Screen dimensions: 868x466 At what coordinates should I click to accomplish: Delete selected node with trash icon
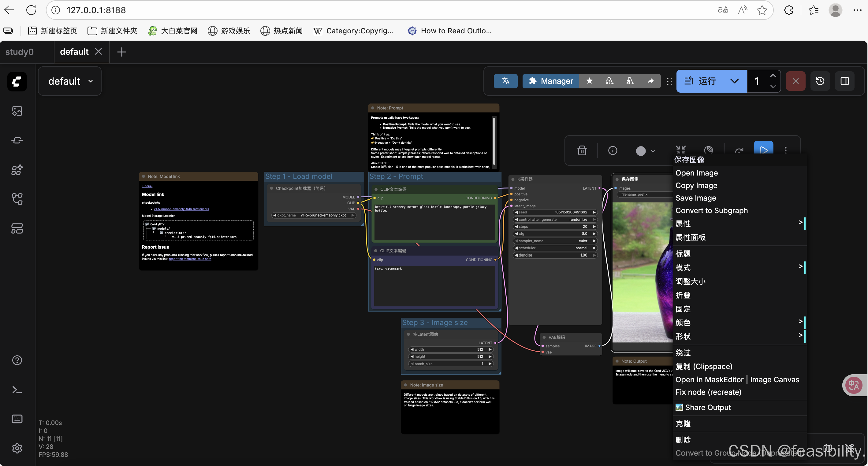(x=582, y=150)
